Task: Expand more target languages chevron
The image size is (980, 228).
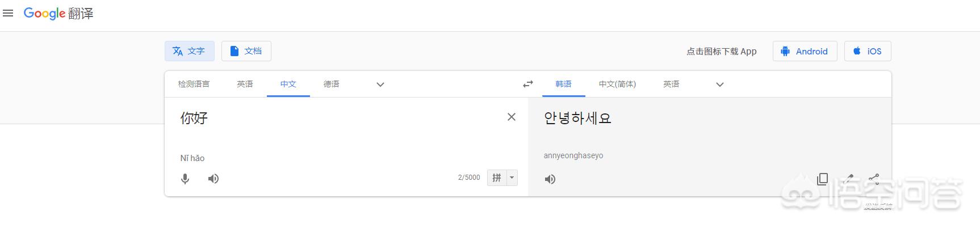Action: (720, 85)
